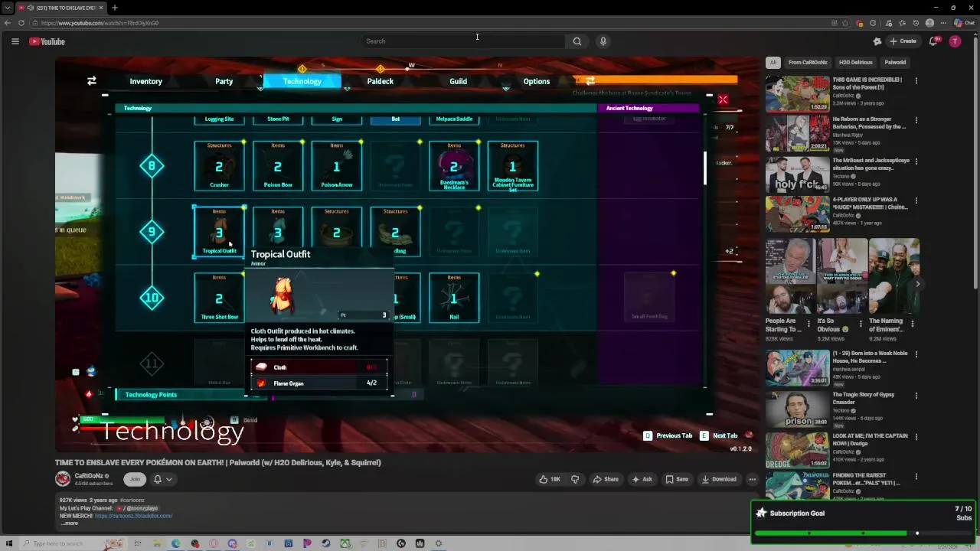Select the H2O Delirious filter chip
Viewport: 980px width, 551px height.
855,62
